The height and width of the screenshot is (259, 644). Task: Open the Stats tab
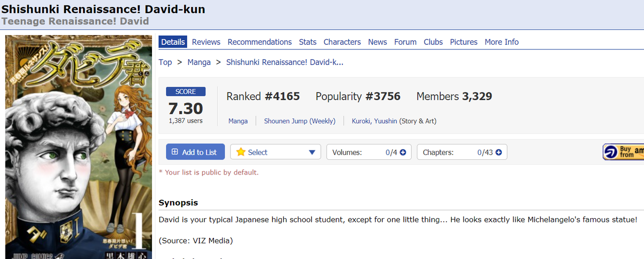pyautogui.click(x=307, y=42)
